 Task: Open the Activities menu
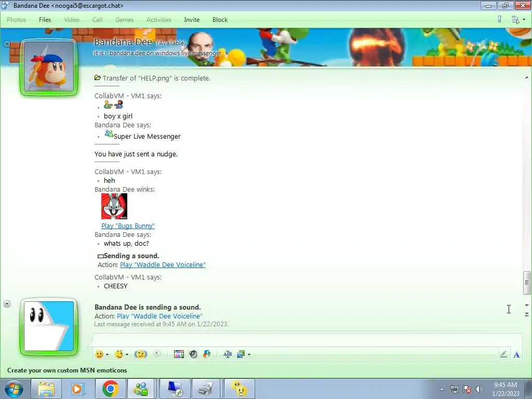159,20
